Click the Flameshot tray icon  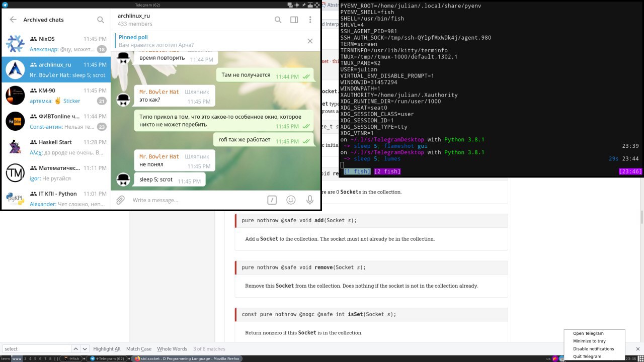click(554, 358)
